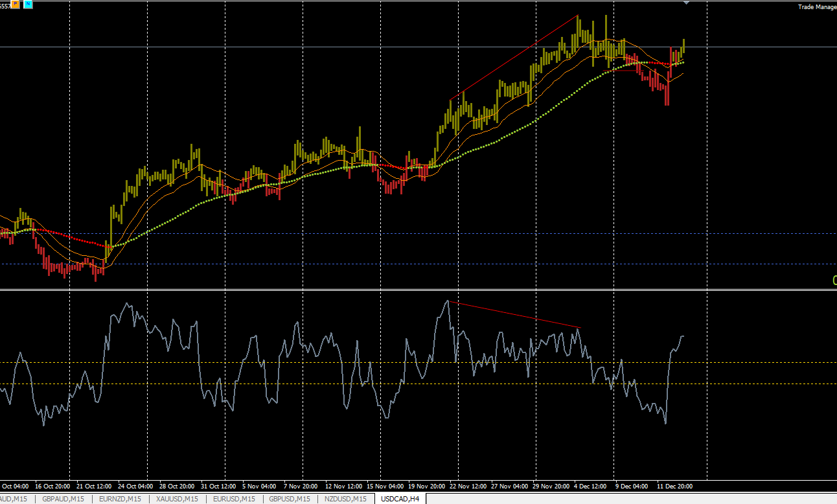Select the active USDCAD,H4 chart tab
Image resolution: width=837 pixels, height=504 pixels.
pos(400,499)
